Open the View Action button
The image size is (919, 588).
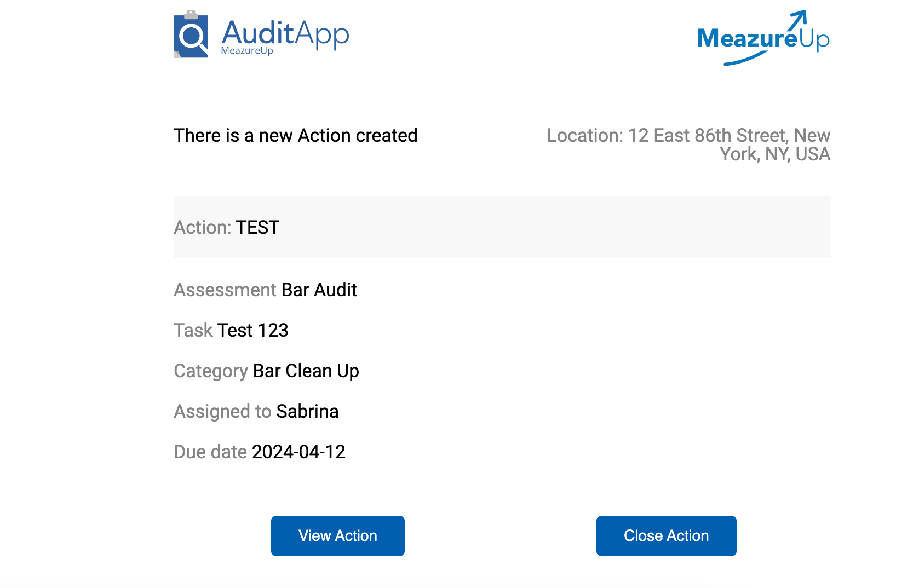338,536
